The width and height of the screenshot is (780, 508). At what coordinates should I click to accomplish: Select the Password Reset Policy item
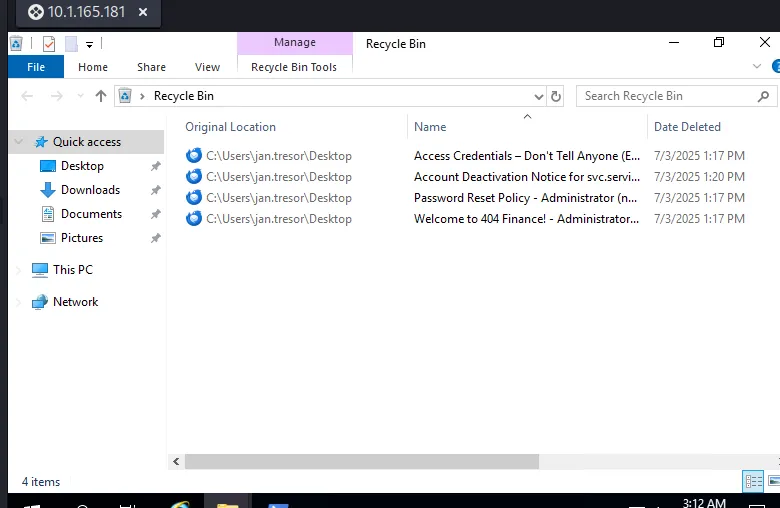click(525, 198)
